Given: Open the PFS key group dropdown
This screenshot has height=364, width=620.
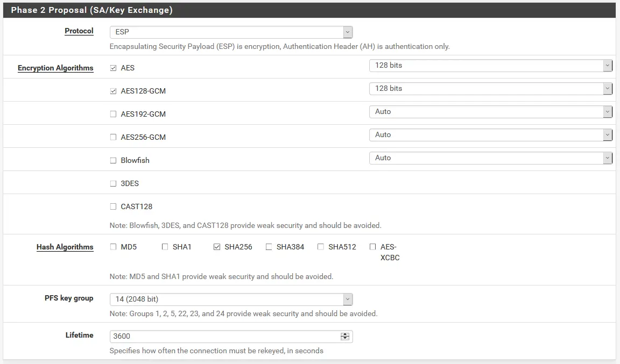Looking at the screenshot, I should coord(231,299).
